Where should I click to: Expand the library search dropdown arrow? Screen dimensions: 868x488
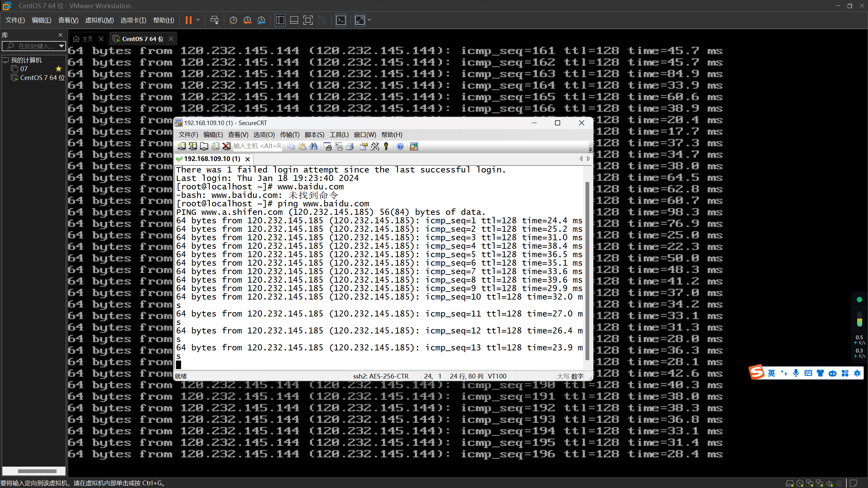(x=61, y=46)
